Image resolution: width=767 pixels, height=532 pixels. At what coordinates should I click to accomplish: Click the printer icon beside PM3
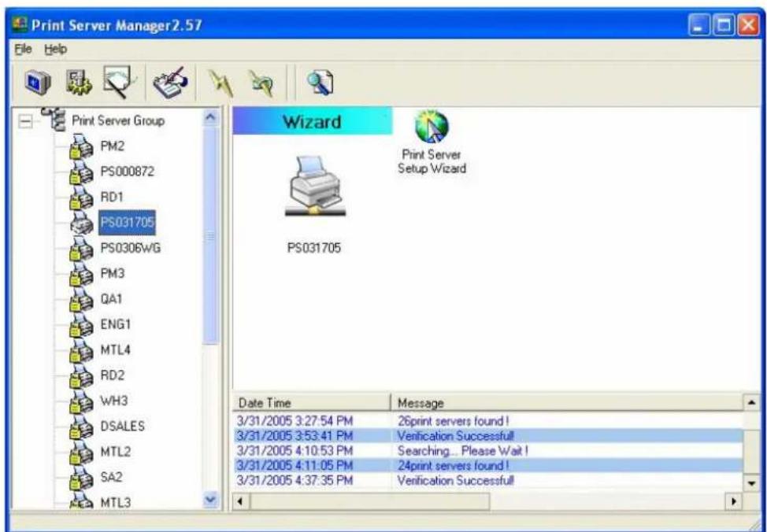pyautogui.click(x=81, y=274)
